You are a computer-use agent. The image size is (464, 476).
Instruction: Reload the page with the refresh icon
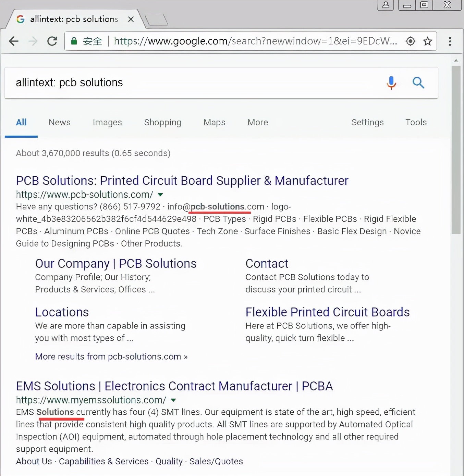click(x=52, y=41)
